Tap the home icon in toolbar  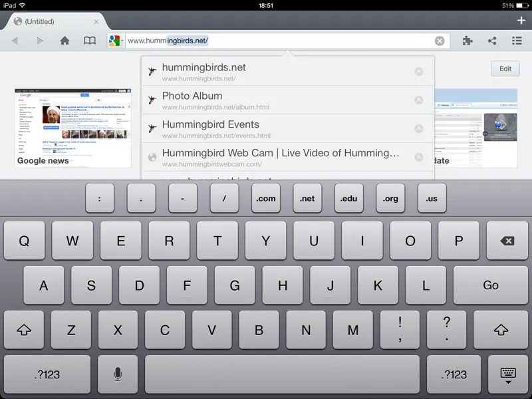point(65,41)
